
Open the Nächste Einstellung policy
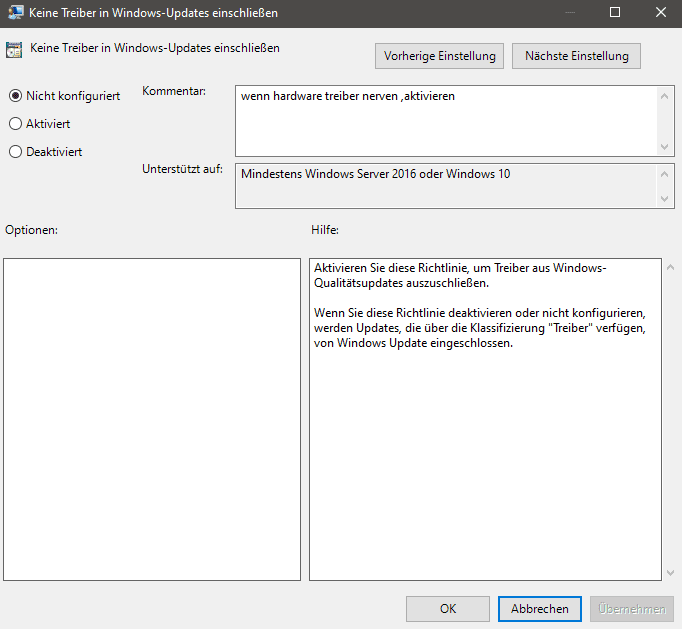tap(576, 56)
